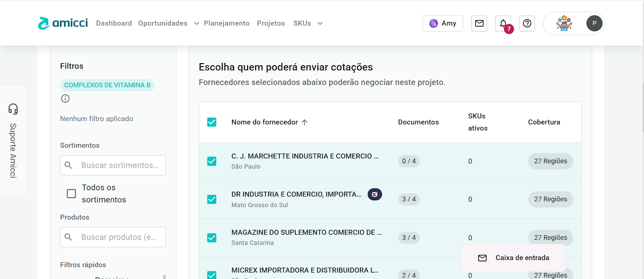Open the Projetos menu item
This screenshot has width=644, height=279.
(x=271, y=23)
